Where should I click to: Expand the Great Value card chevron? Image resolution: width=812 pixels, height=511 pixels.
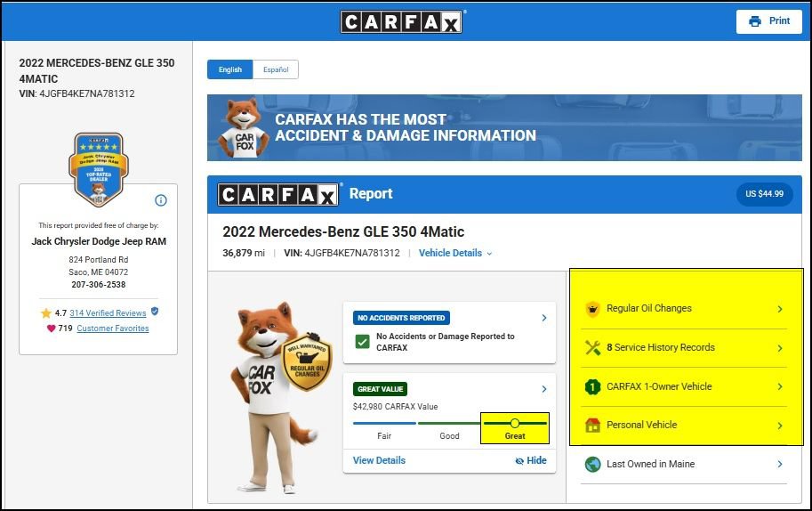544,389
